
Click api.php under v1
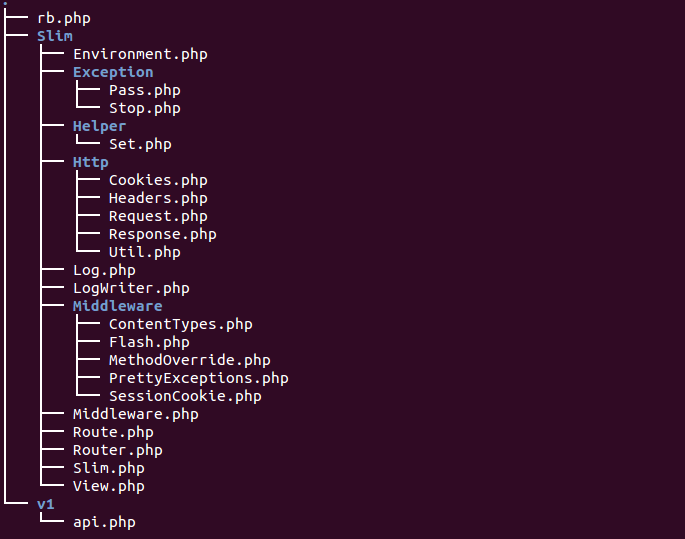click(104, 522)
